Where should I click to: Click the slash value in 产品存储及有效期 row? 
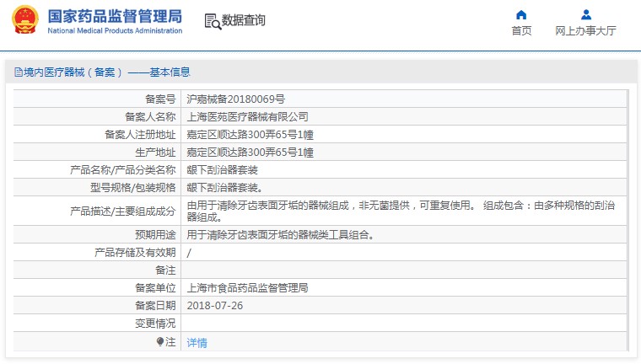coord(189,253)
